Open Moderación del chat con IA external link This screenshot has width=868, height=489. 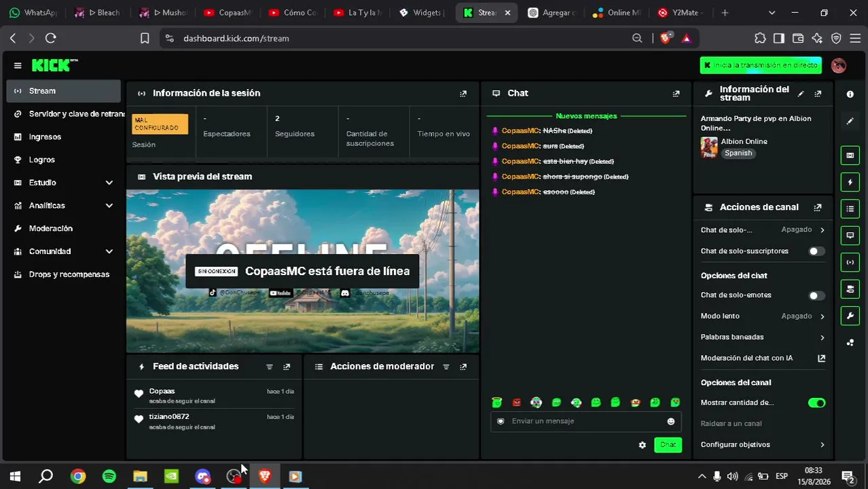821,358
